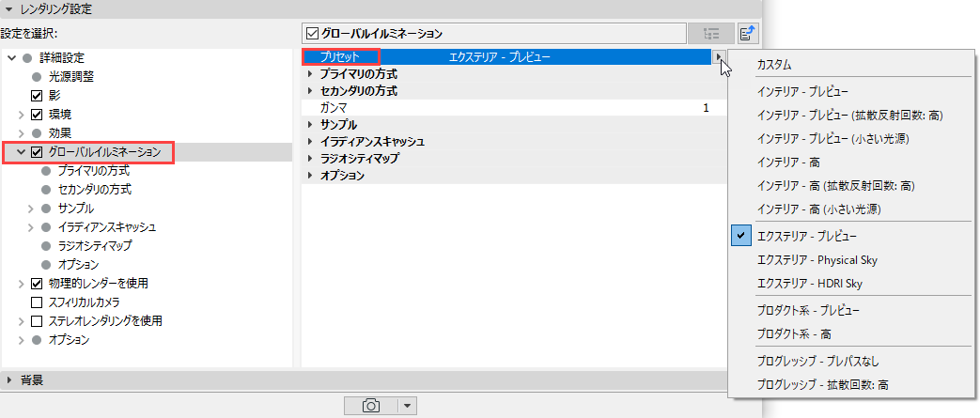Expand セカンダリの方式 section in right panel

(x=311, y=91)
